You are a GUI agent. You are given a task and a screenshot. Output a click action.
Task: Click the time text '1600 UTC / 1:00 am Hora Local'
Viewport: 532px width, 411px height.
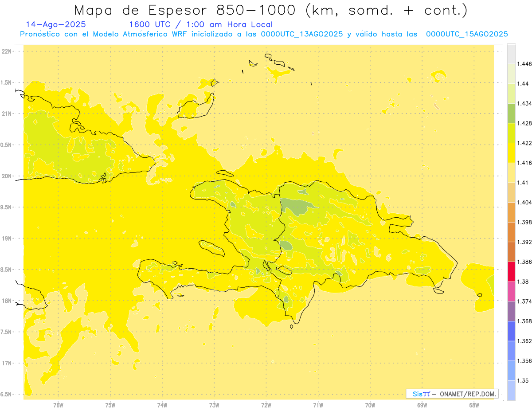201,25
